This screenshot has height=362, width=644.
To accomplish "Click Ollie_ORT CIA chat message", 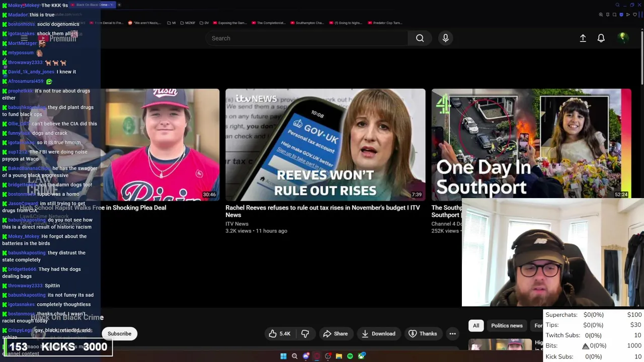I will pyautogui.click(x=49, y=124).
